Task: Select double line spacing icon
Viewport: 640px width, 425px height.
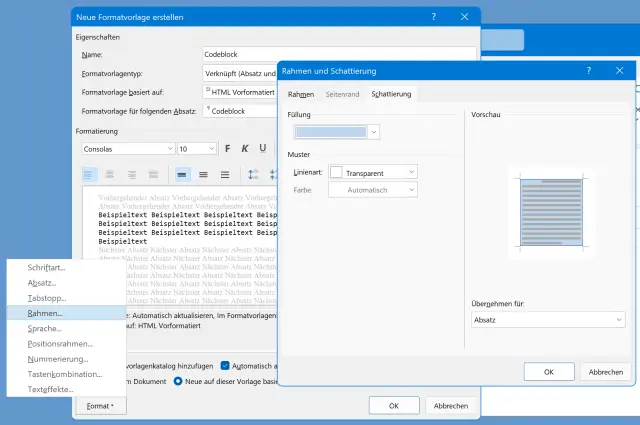Action: pos(227,174)
